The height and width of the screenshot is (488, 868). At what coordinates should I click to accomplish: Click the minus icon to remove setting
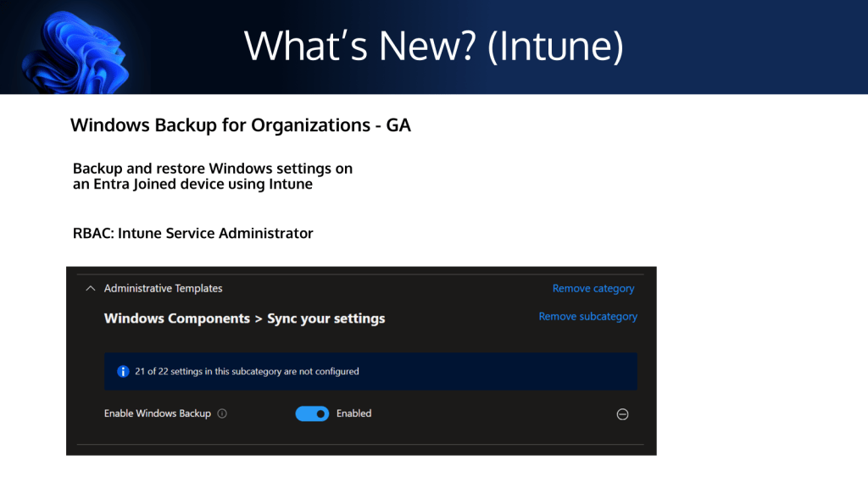click(622, 414)
